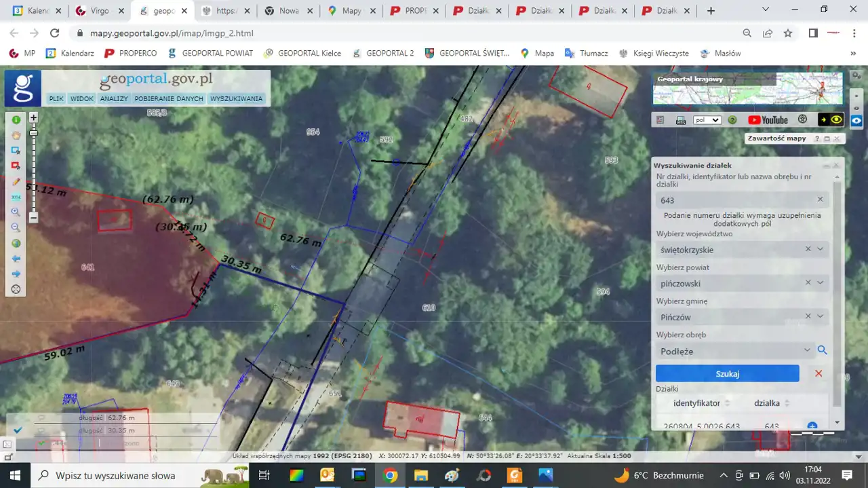The width and height of the screenshot is (868, 488).
Task: Expand the obręb Podłęże dropdown
Action: point(807,351)
